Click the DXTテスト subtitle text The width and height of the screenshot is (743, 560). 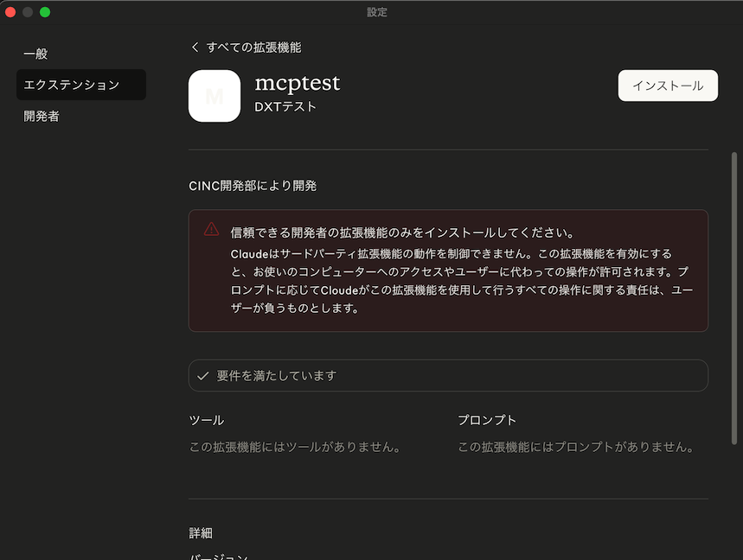point(285,107)
